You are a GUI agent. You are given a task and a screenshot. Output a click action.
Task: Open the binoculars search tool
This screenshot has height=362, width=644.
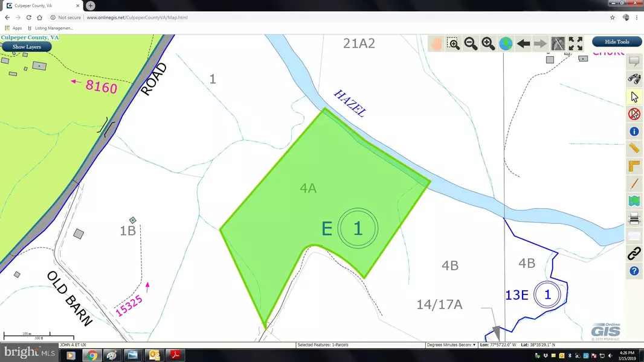click(x=634, y=78)
